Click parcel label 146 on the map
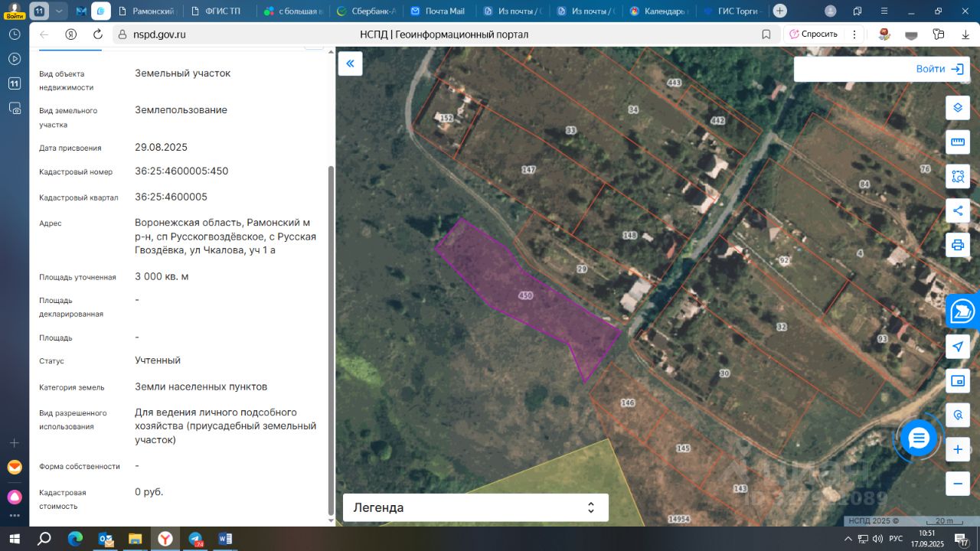The image size is (980, 551). point(628,403)
